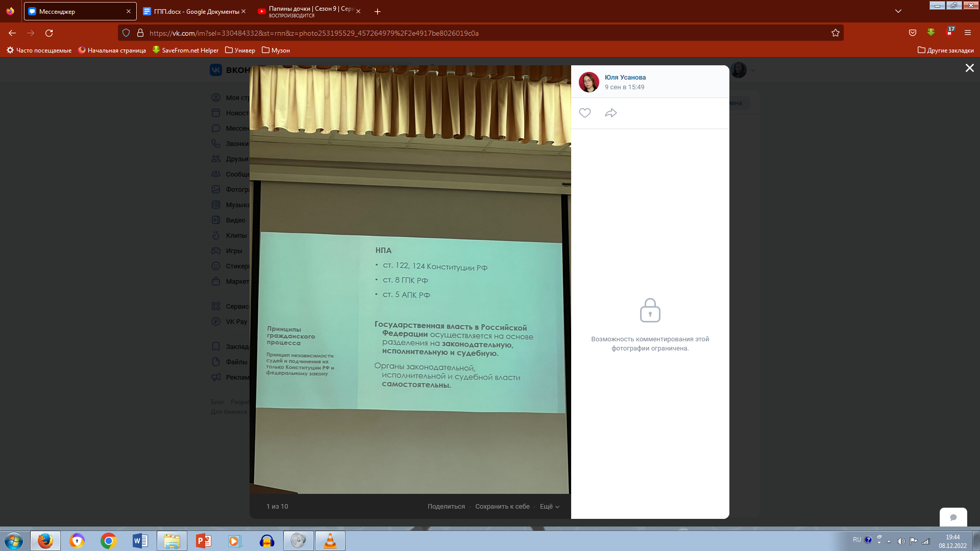The image size is (980, 551).
Task: Open the lecture slide photo
Action: tap(410, 280)
